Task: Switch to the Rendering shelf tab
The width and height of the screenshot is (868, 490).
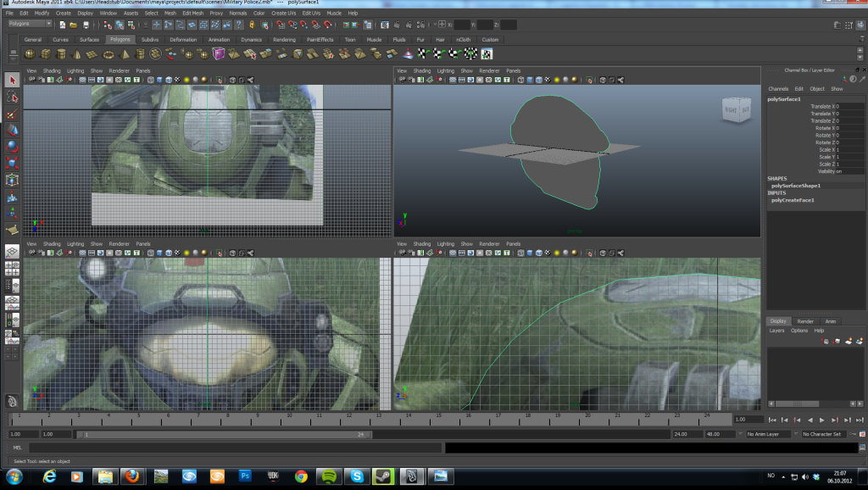Action: coord(284,40)
